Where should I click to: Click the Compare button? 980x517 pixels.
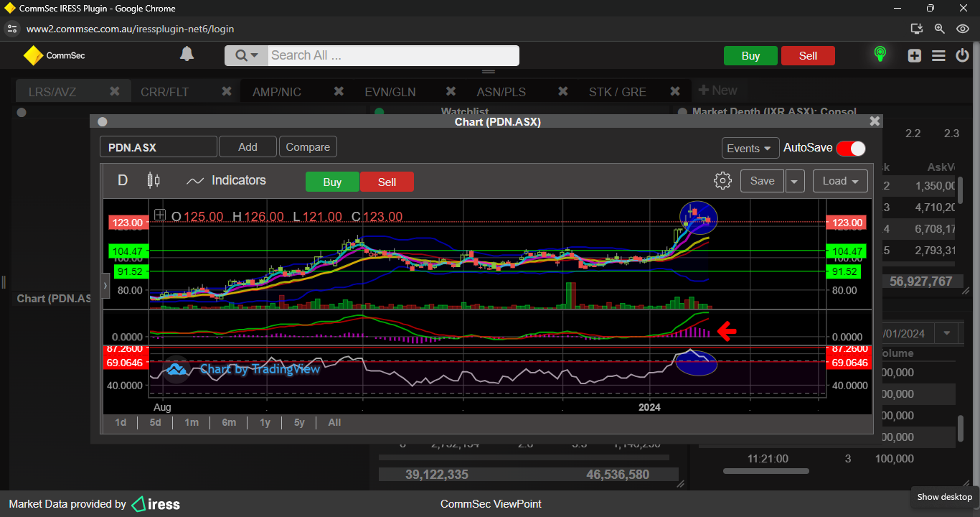[308, 147]
